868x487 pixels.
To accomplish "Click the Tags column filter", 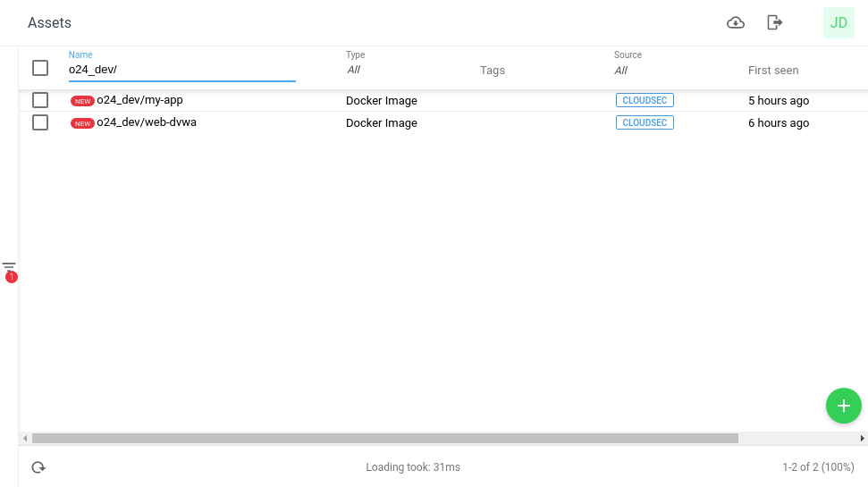I will click(x=493, y=70).
